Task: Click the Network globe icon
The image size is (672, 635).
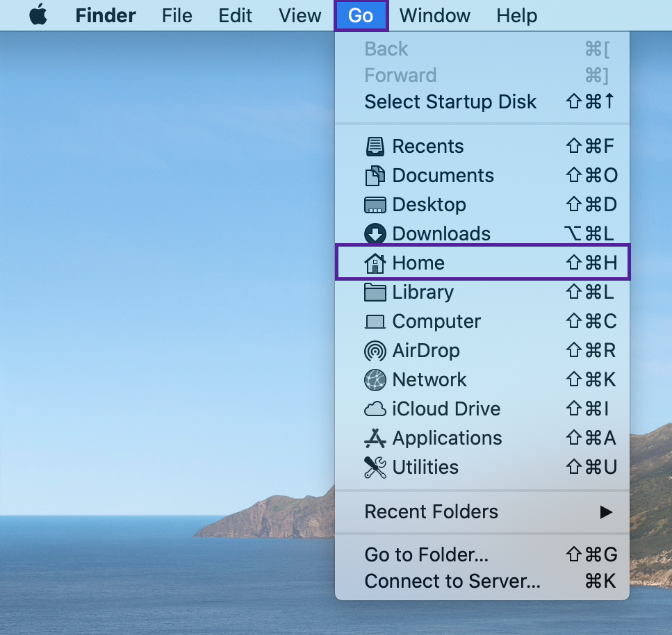Action: (375, 379)
